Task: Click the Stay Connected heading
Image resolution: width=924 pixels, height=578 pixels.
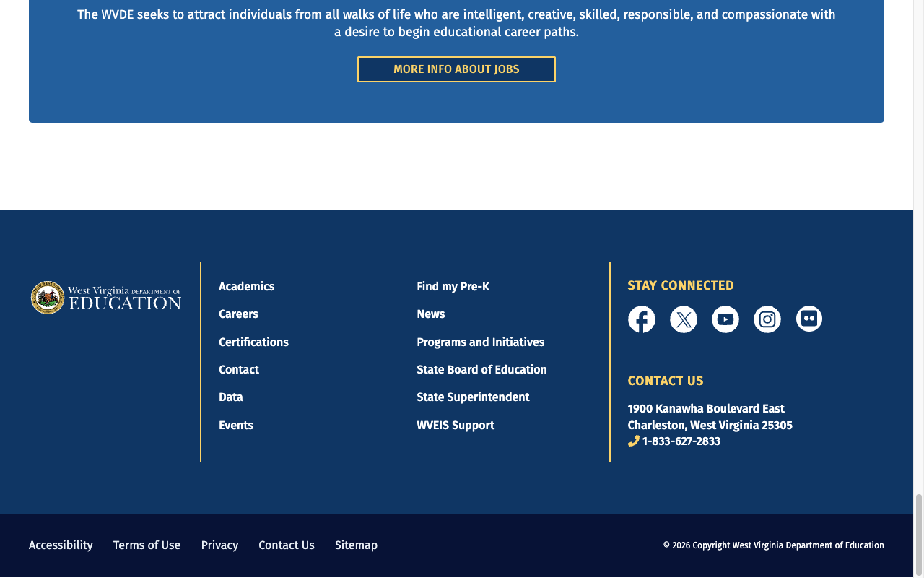Action: [681, 286]
